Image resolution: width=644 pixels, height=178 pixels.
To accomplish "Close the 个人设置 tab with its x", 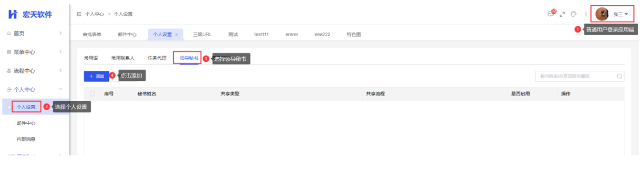I will (176, 35).
